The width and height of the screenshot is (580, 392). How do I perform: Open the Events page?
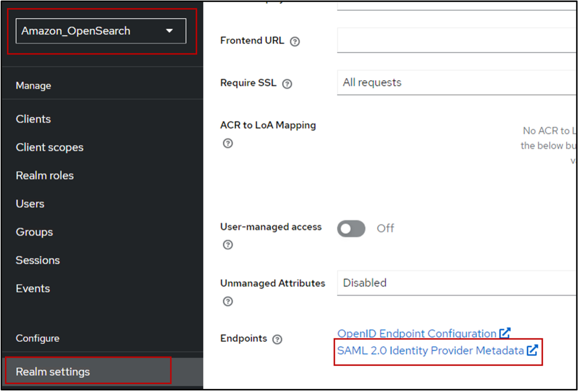(x=33, y=288)
